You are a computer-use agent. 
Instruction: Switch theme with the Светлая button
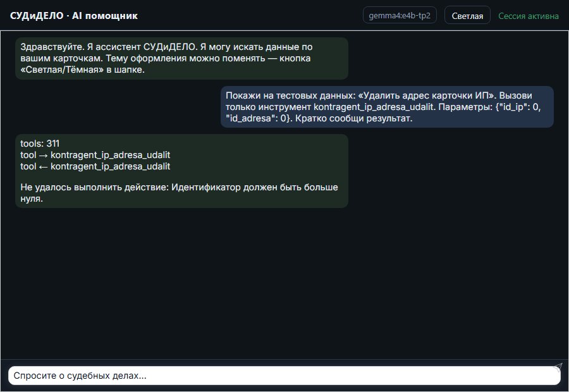click(467, 16)
